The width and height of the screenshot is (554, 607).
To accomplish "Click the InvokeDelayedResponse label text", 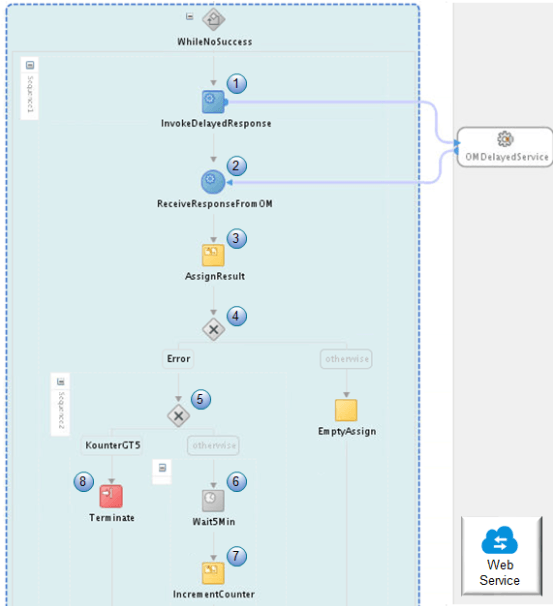I will 216,123.
